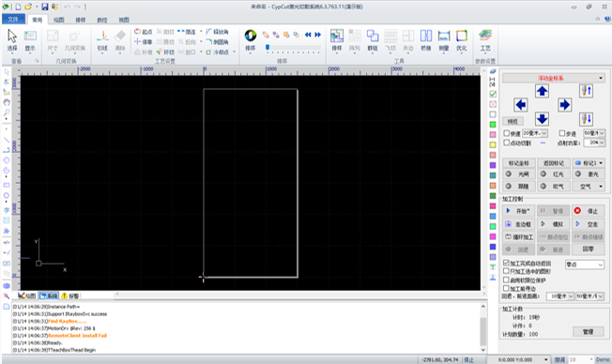Click the 起点 start point tool

[144, 32]
